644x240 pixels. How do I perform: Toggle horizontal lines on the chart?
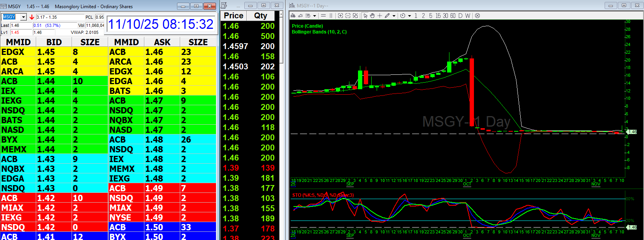pos(323,16)
